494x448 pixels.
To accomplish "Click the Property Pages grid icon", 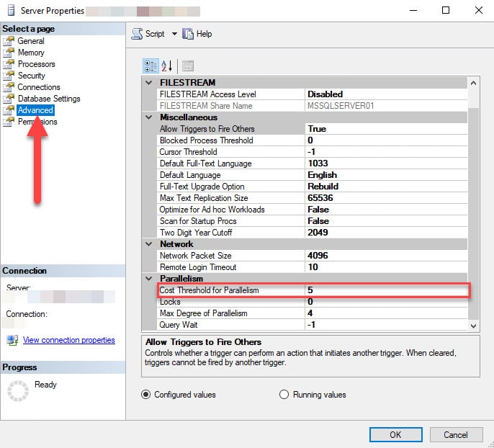I will 188,66.
